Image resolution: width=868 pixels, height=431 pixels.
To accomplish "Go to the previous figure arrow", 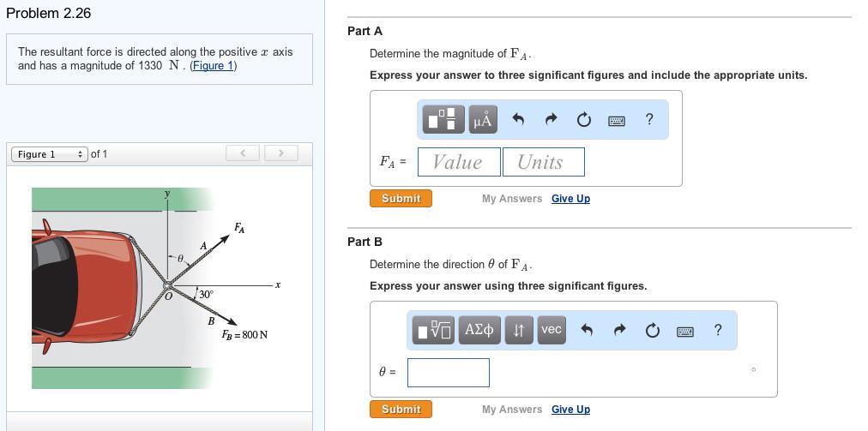I will click(243, 153).
